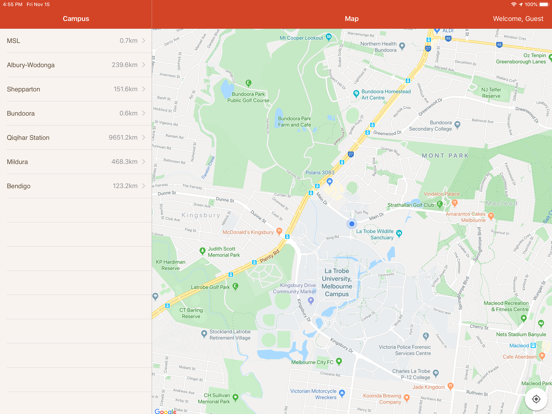Open Bundoora row chevron
This screenshot has width=552, height=414.
point(143,113)
